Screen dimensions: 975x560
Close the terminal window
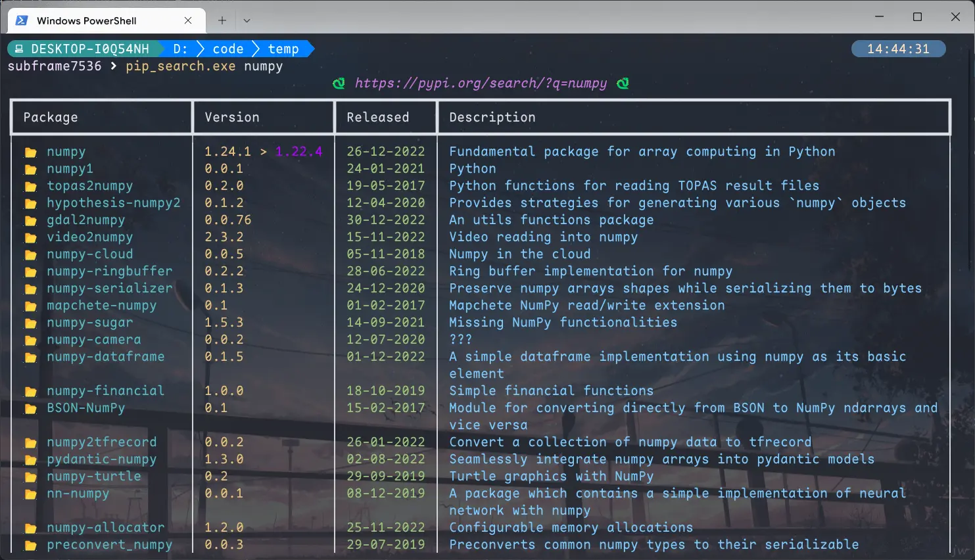955,17
